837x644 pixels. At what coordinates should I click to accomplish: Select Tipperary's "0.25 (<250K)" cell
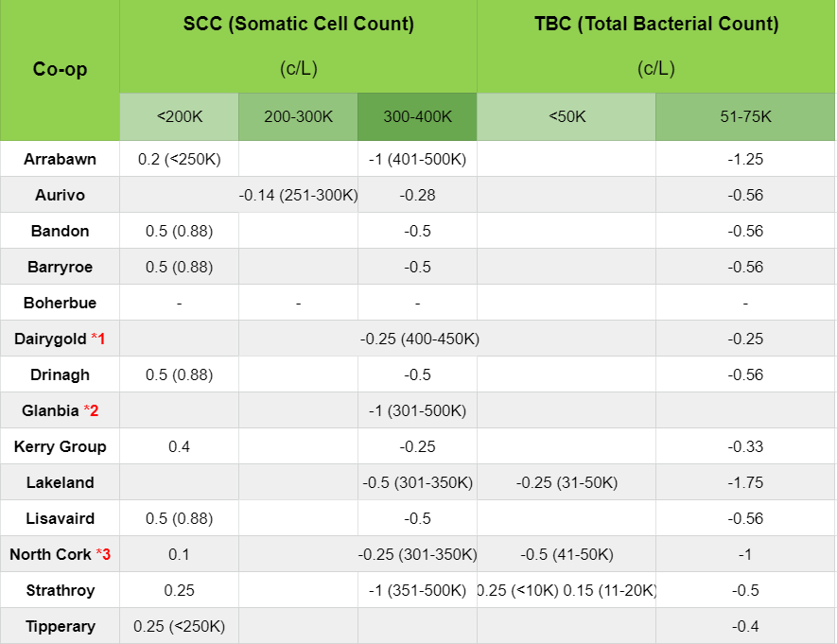click(x=179, y=626)
